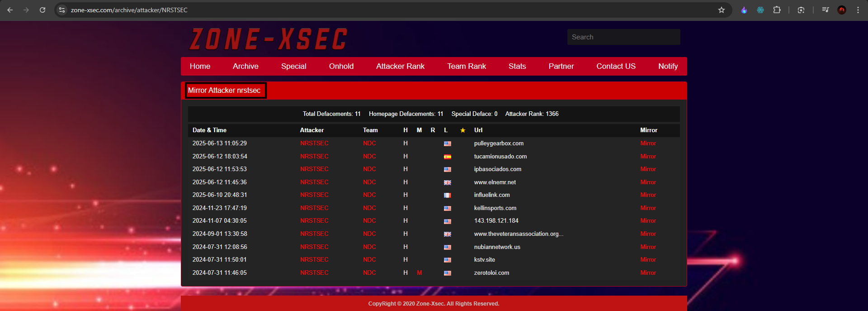Click the flame extension icon
This screenshot has height=311, width=868.
(744, 10)
